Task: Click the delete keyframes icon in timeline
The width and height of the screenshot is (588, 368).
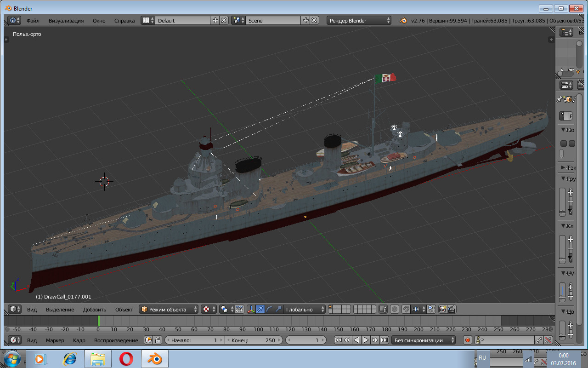Action: [548, 340]
